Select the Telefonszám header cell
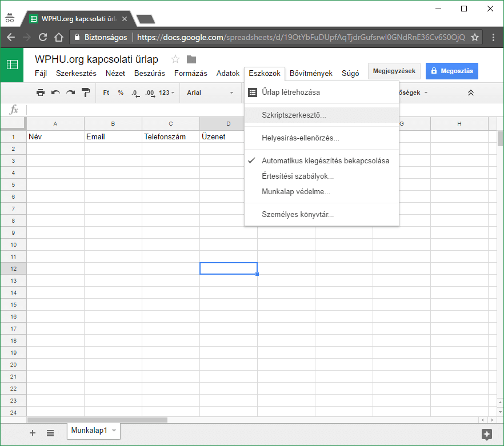This screenshot has height=446, width=504. tap(170, 137)
